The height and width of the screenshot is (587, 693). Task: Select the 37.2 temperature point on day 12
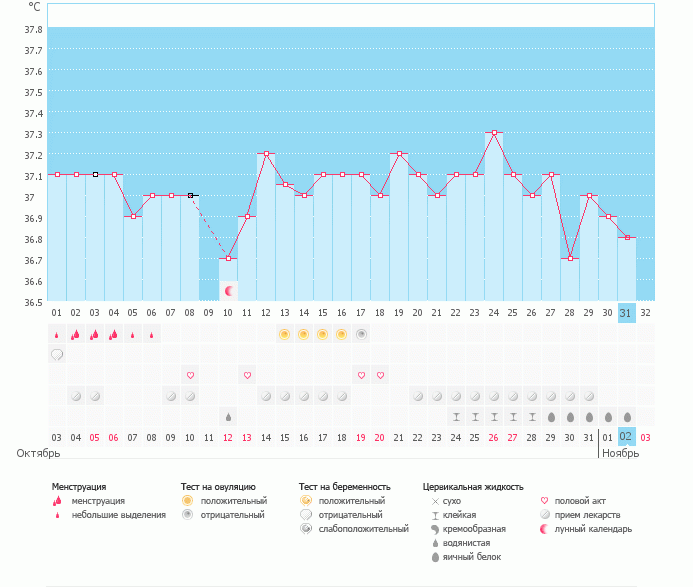pos(266,154)
